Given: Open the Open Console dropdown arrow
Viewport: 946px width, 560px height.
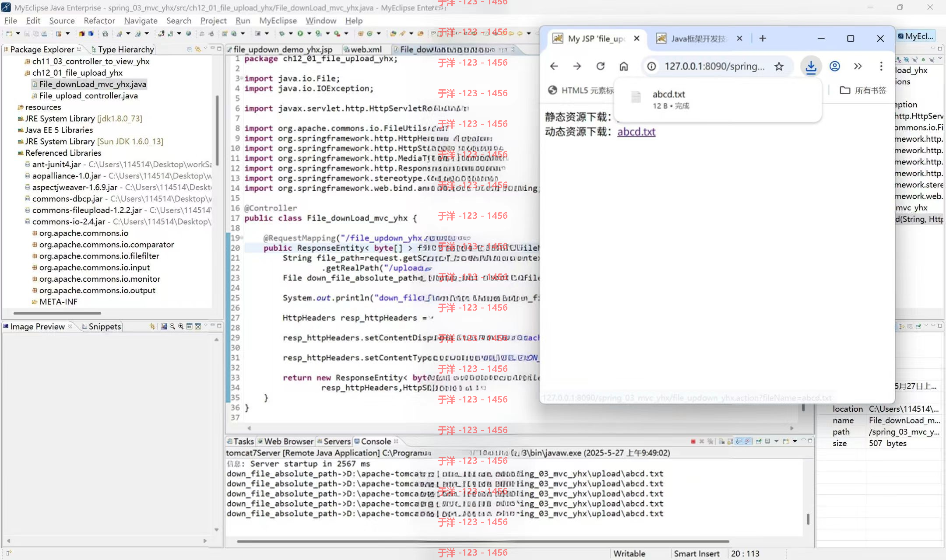Looking at the screenshot, I should (x=795, y=441).
